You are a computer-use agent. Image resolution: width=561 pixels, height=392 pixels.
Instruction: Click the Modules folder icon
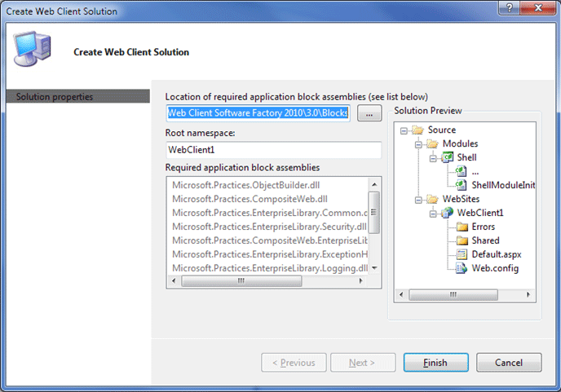[x=432, y=143]
